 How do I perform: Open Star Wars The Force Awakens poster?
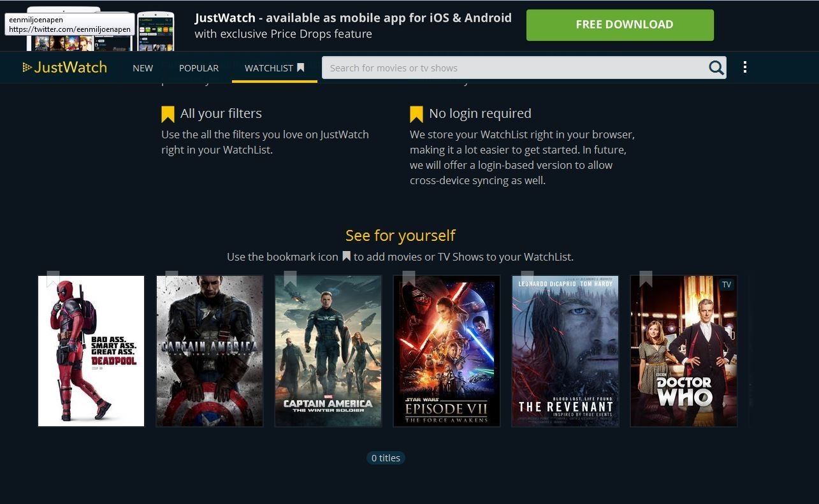[x=447, y=351]
